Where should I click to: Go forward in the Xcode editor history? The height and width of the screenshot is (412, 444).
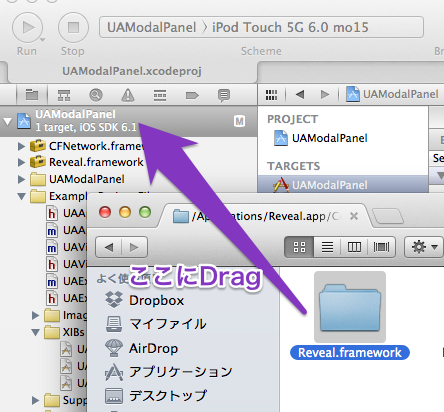tap(324, 94)
